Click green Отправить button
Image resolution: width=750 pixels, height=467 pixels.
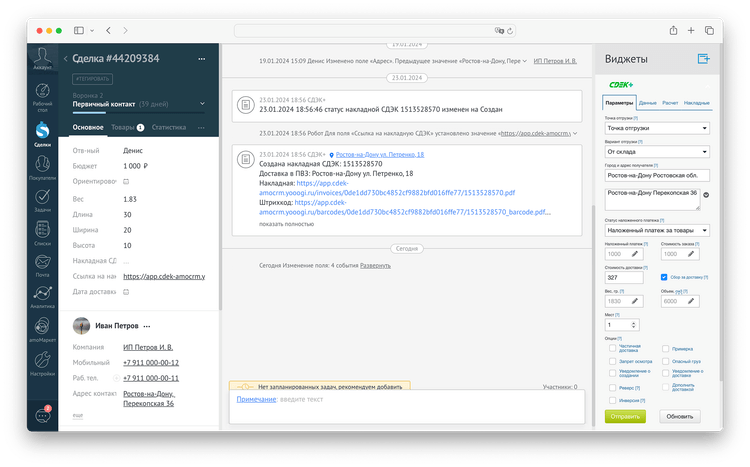click(x=625, y=416)
